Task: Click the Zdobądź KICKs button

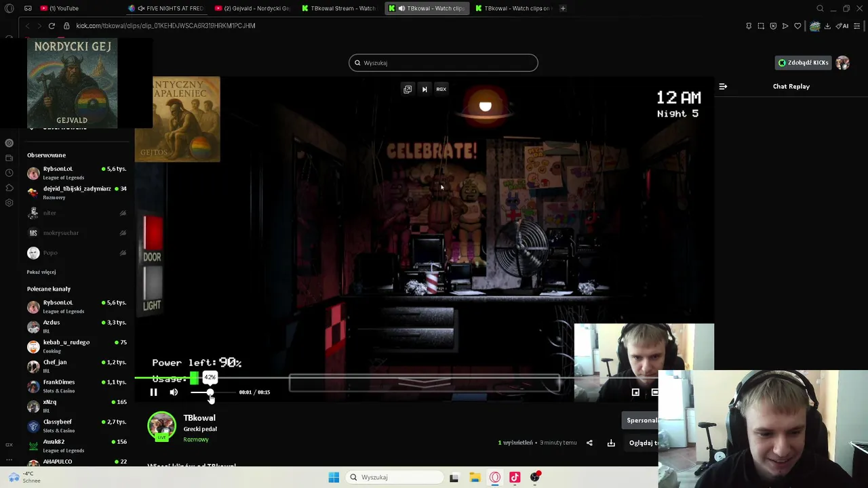Action: pos(804,63)
